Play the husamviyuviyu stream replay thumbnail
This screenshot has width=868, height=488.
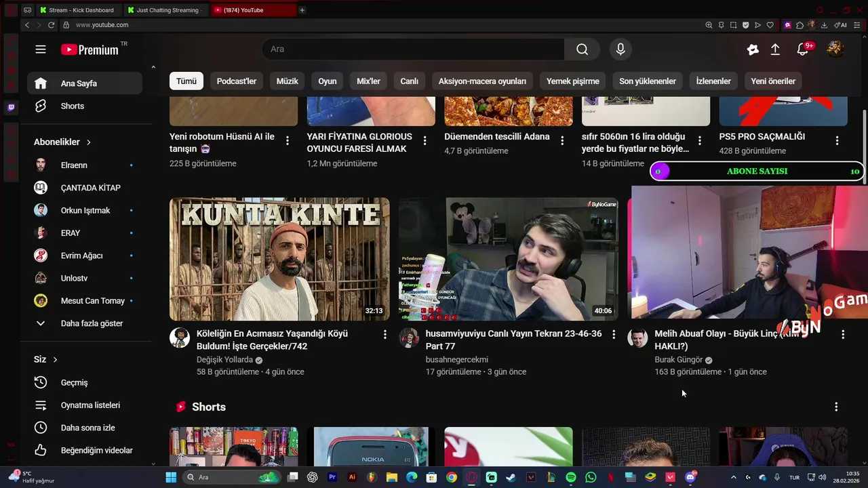(509, 259)
